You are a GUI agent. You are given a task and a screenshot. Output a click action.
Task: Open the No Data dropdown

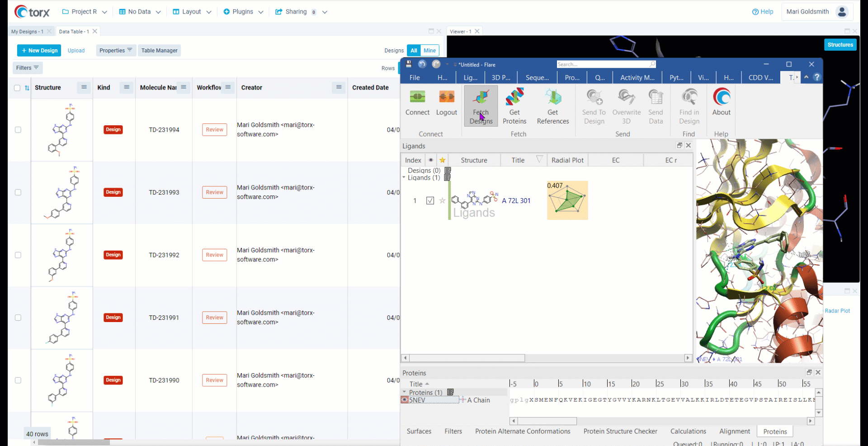(140, 12)
